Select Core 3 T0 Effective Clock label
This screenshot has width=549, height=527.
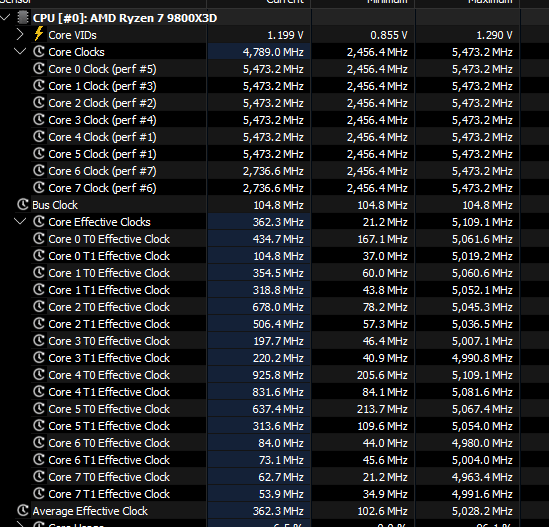109,341
